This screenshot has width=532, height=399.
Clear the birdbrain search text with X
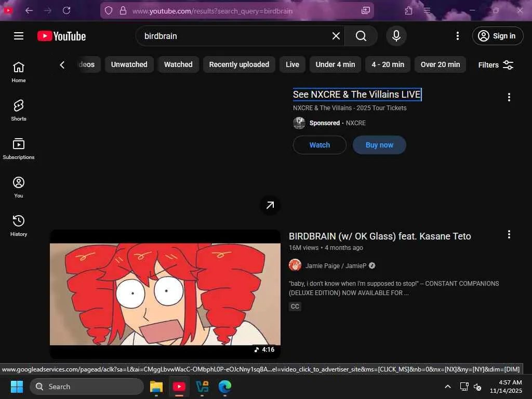pyautogui.click(x=336, y=36)
